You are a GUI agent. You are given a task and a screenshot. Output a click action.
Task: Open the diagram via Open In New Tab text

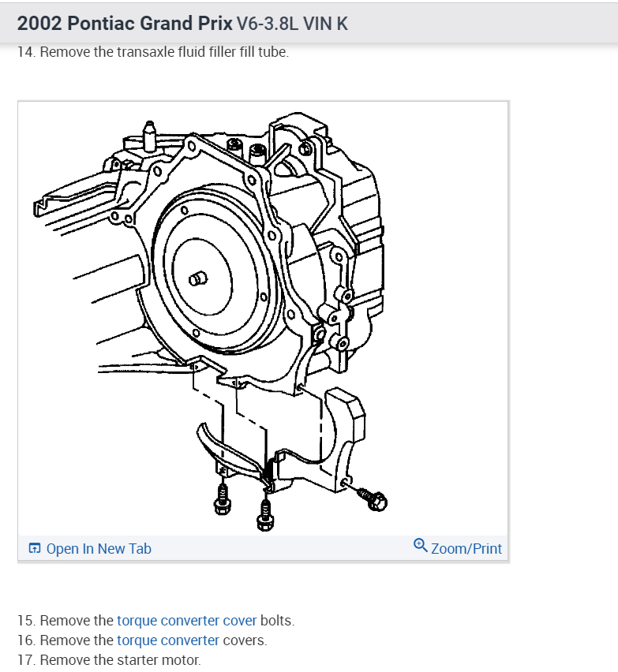99,549
